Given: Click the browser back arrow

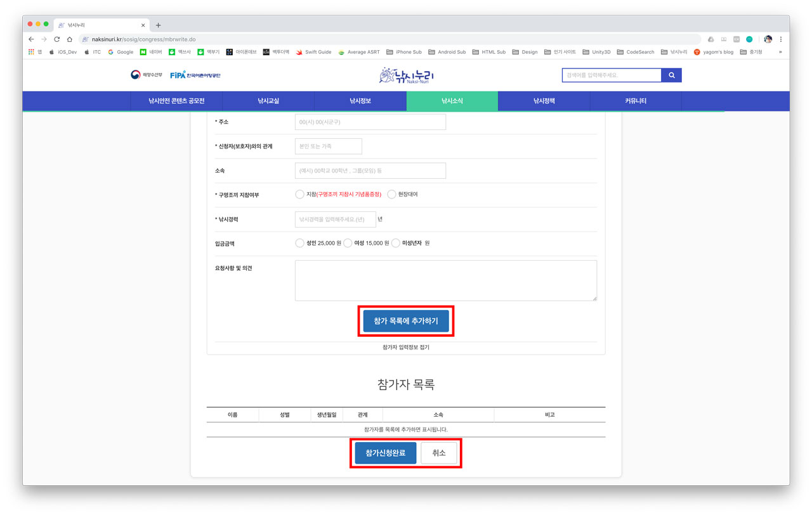Looking at the screenshot, I should click(31, 39).
